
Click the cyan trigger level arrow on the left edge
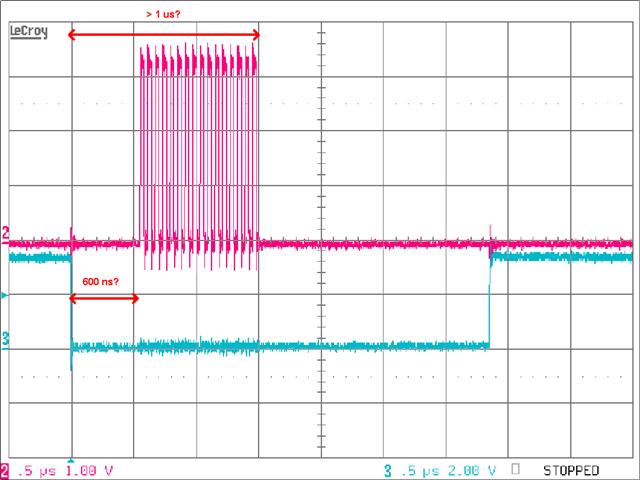[4, 295]
